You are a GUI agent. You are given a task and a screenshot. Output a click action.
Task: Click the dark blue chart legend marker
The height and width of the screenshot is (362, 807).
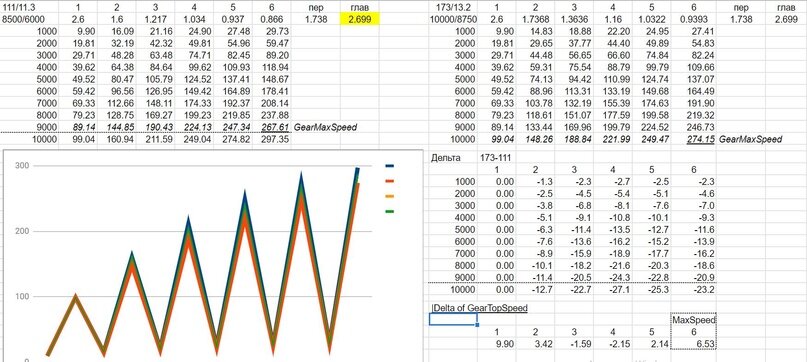(390, 166)
